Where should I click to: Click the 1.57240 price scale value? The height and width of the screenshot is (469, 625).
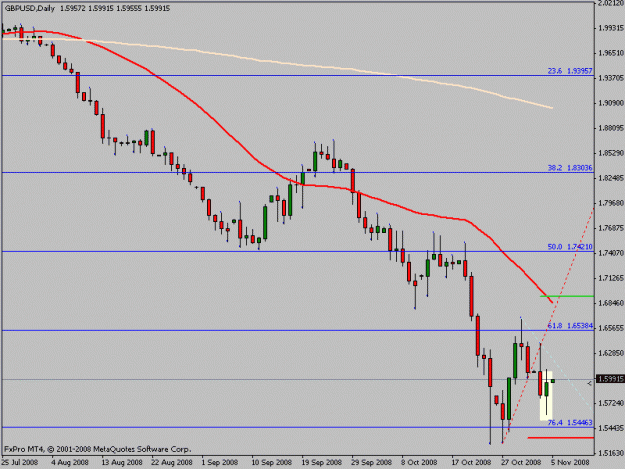611,403
